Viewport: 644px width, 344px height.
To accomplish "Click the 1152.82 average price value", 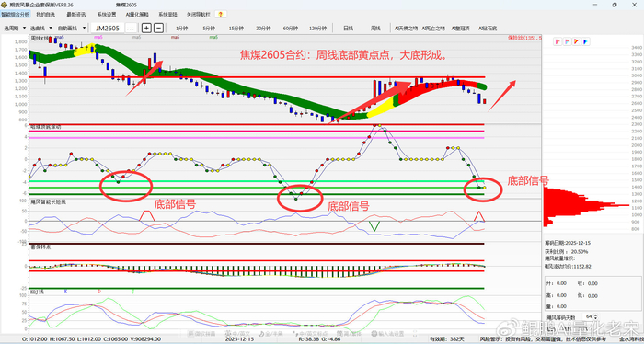I will point(582,266).
